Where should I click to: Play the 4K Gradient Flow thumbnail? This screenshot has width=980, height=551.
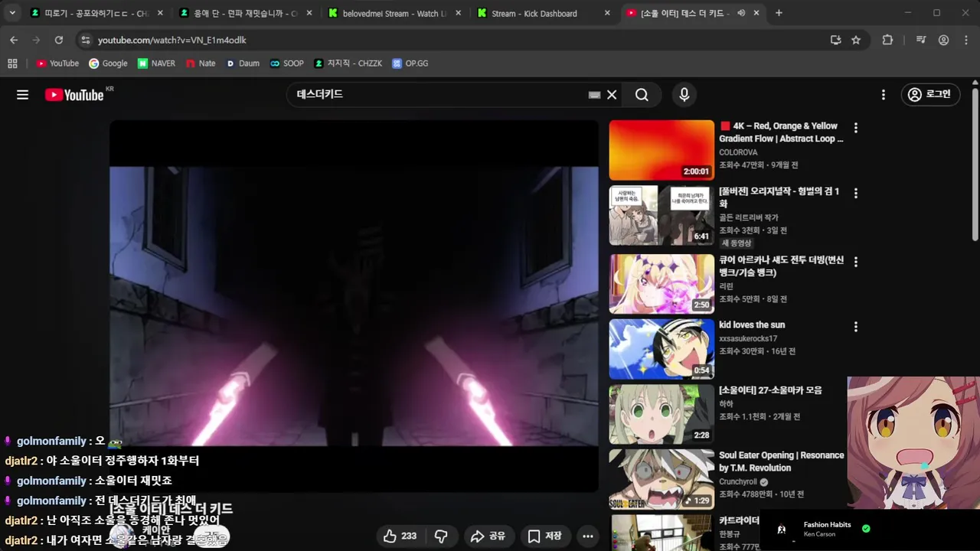(661, 150)
